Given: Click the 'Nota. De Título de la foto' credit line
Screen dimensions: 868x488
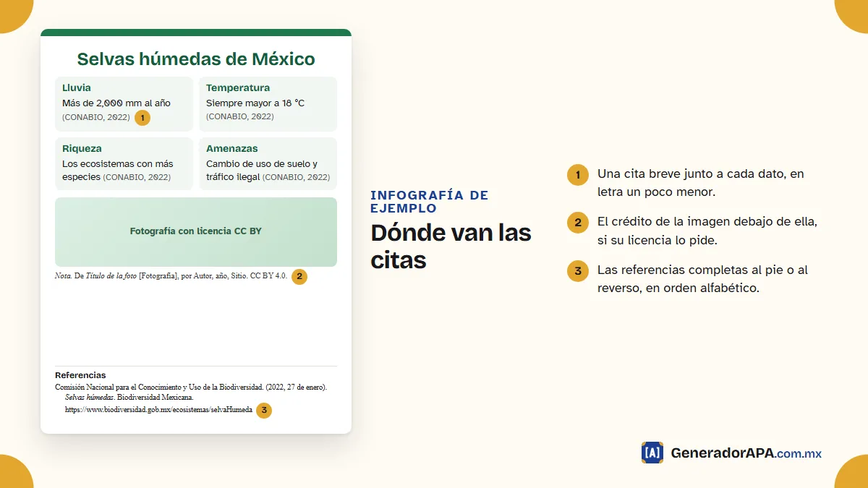Looking at the screenshot, I should [171, 276].
